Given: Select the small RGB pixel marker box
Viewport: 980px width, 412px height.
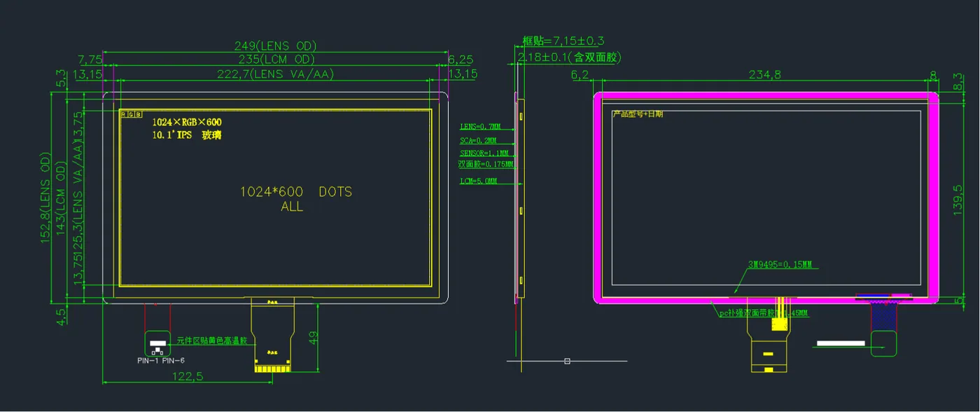Looking at the screenshot, I should (x=131, y=114).
